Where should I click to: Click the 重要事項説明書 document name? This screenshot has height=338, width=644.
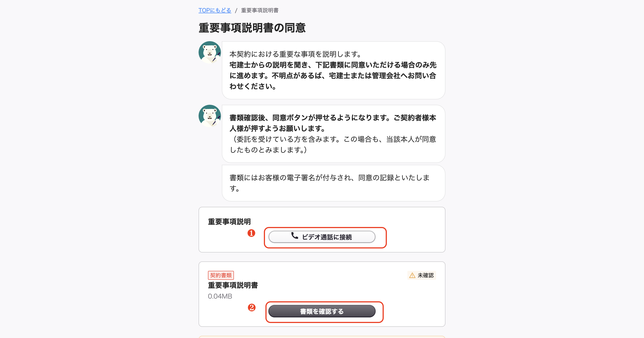click(233, 285)
